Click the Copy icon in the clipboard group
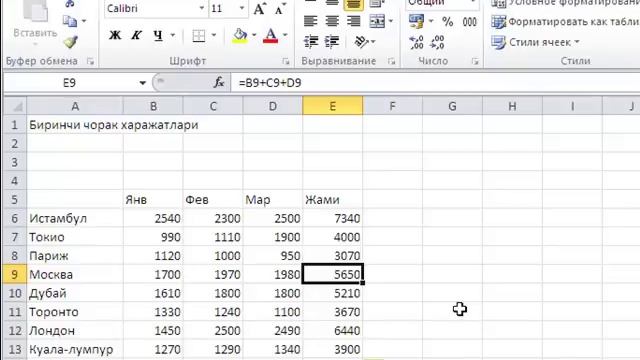This screenshot has width=640, height=360. 70,21
